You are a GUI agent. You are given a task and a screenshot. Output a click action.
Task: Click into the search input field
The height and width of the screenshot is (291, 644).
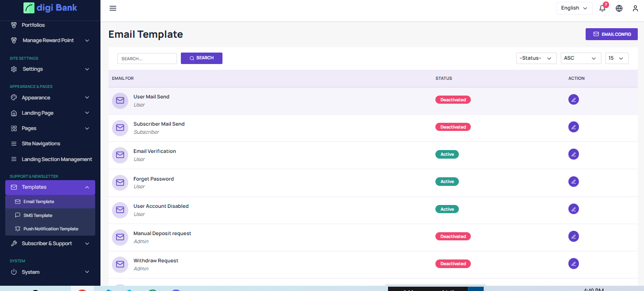pos(147,58)
